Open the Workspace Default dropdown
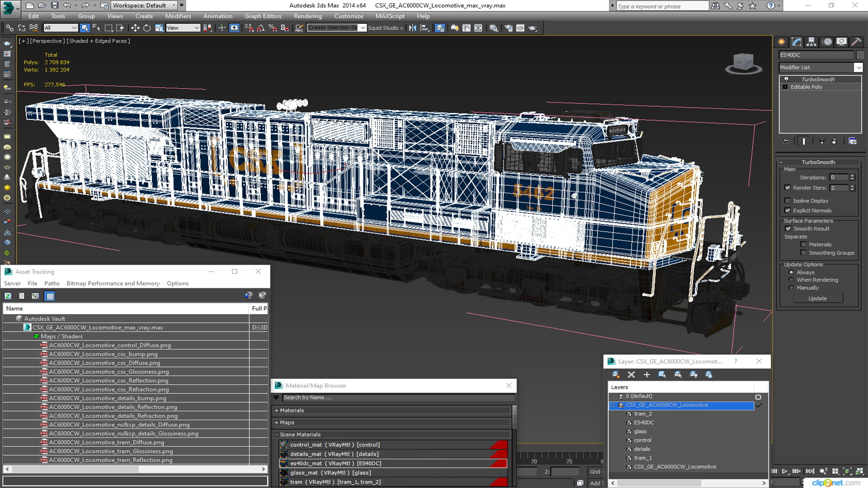 click(144, 5)
